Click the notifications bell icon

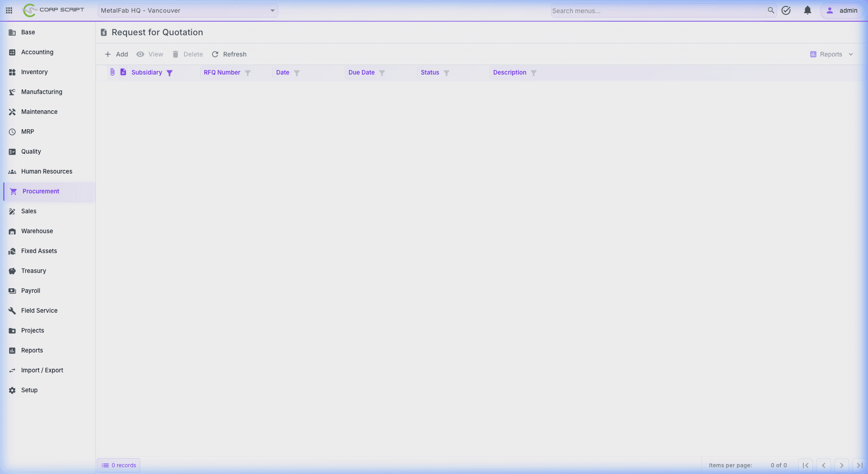(x=807, y=10)
